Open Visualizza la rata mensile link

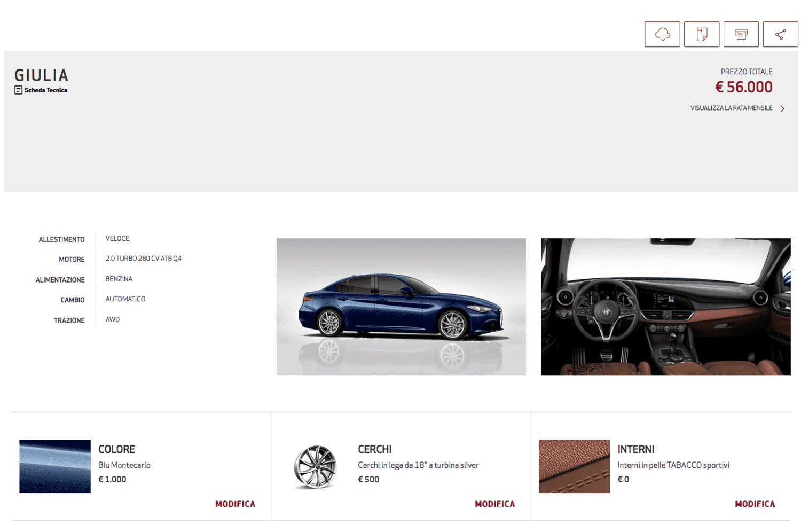[x=732, y=108]
